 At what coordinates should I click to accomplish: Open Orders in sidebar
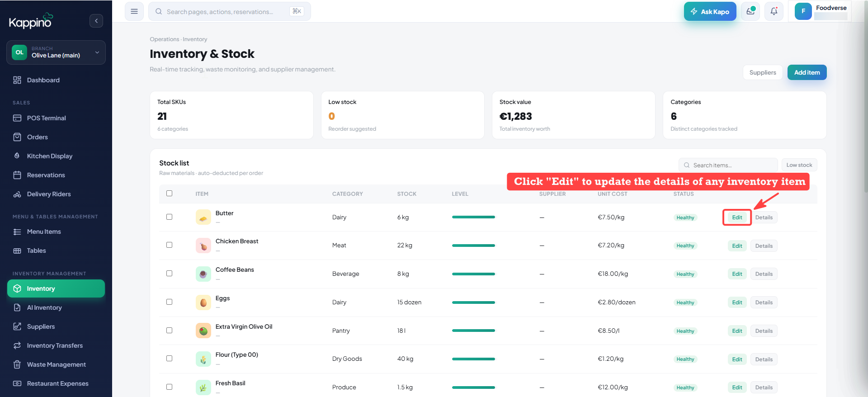56,137
